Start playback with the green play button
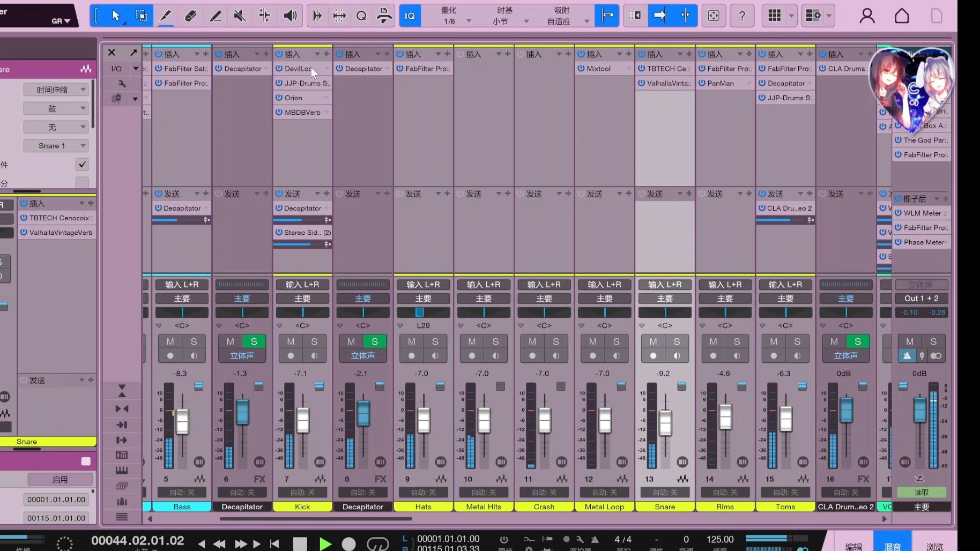 [x=325, y=543]
